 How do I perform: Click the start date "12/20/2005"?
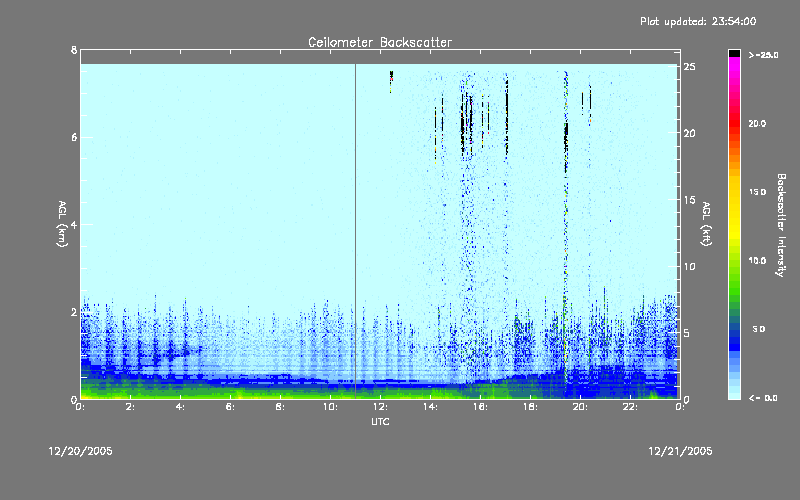tap(81, 451)
